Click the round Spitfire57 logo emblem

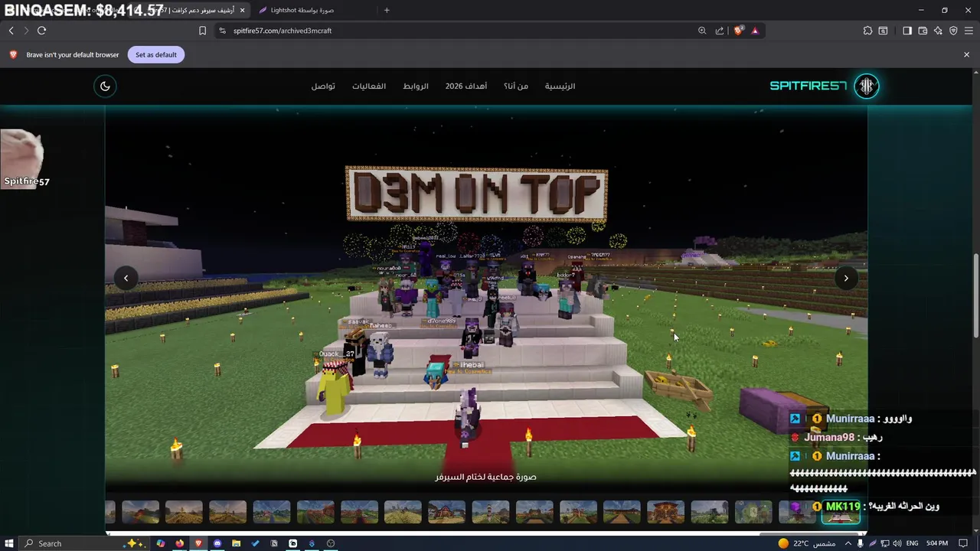[x=867, y=86]
